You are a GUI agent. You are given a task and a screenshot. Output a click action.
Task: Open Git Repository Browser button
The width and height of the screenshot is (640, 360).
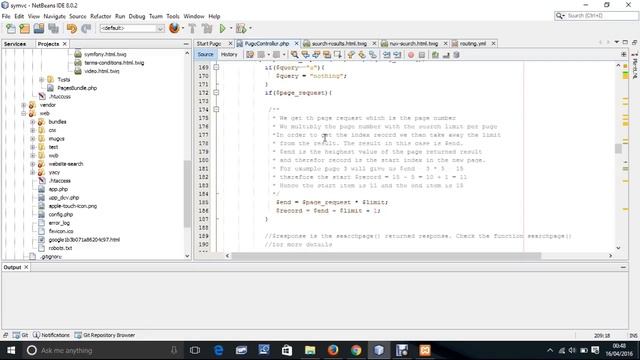coord(105,335)
